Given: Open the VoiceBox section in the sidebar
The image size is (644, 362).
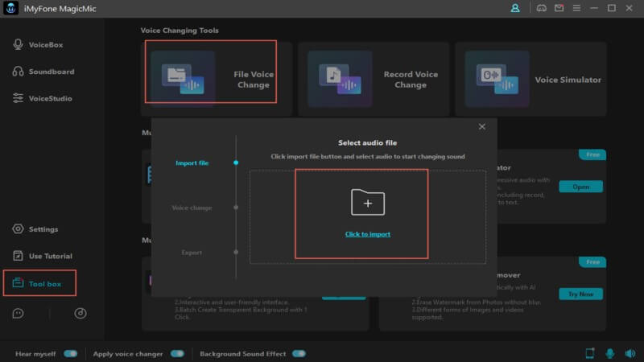Looking at the screenshot, I should (x=38, y=45).
